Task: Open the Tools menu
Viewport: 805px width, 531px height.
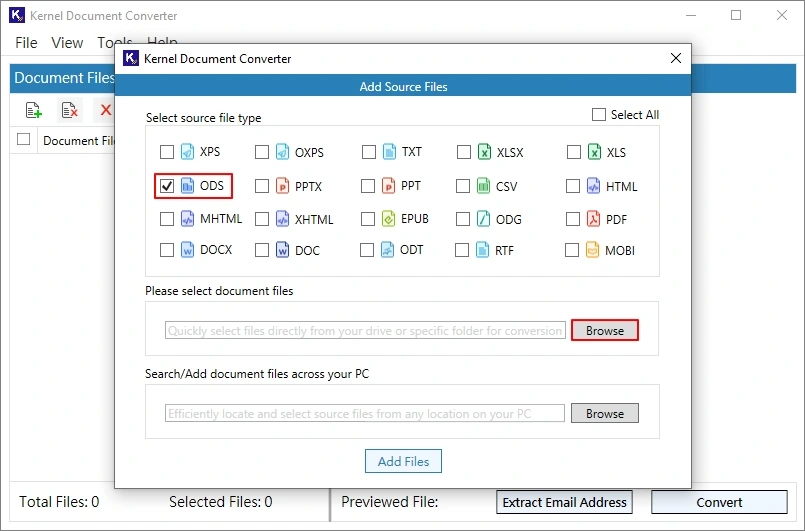Action: click(115, 43)
